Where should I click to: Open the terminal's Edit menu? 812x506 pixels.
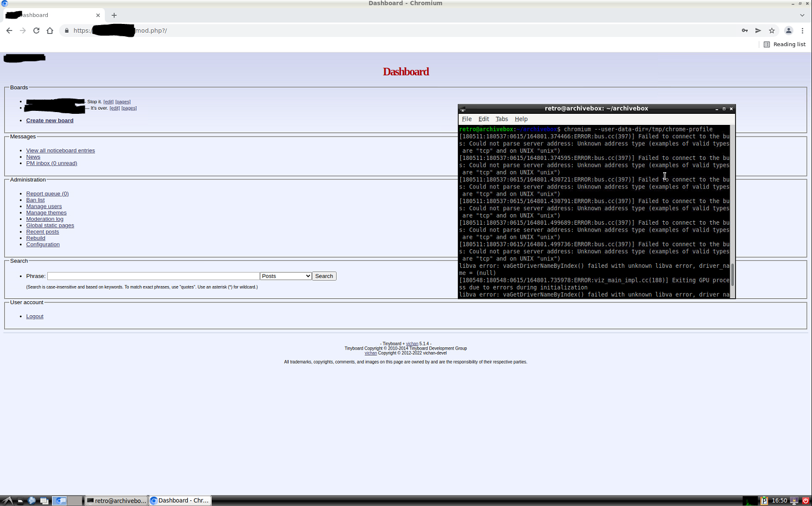pyautogui.click(x=484, y=119)
